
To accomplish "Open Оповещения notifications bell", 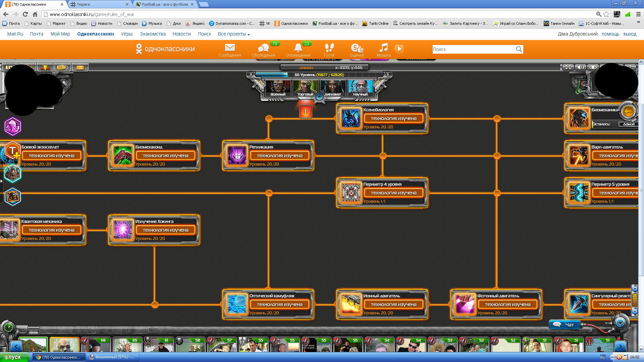I will (x=298, y=50).
